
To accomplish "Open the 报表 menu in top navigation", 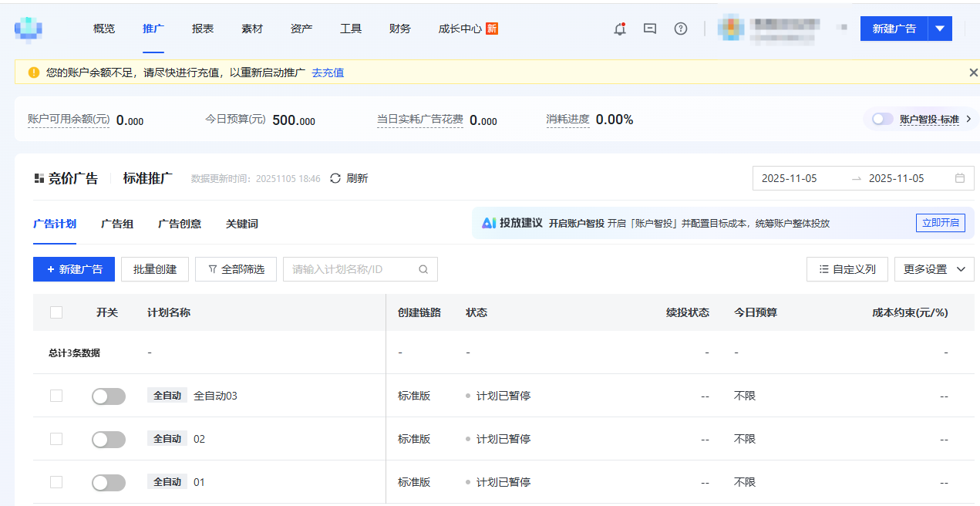I will click(x=203, y=29).
